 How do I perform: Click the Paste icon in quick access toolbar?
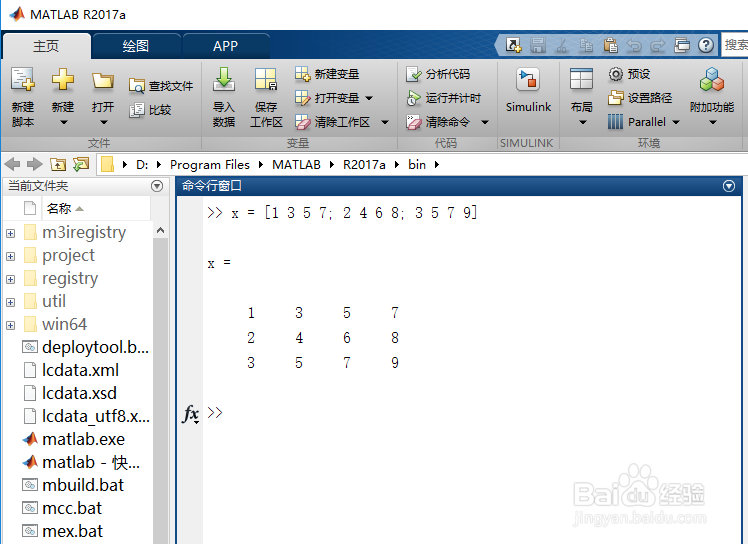(x=610, y=45)
